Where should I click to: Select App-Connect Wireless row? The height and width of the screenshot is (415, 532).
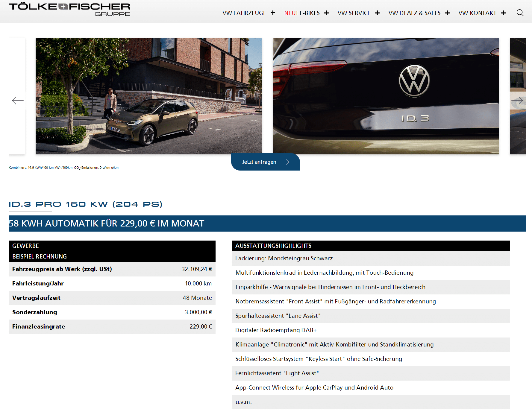click(371, 387)
